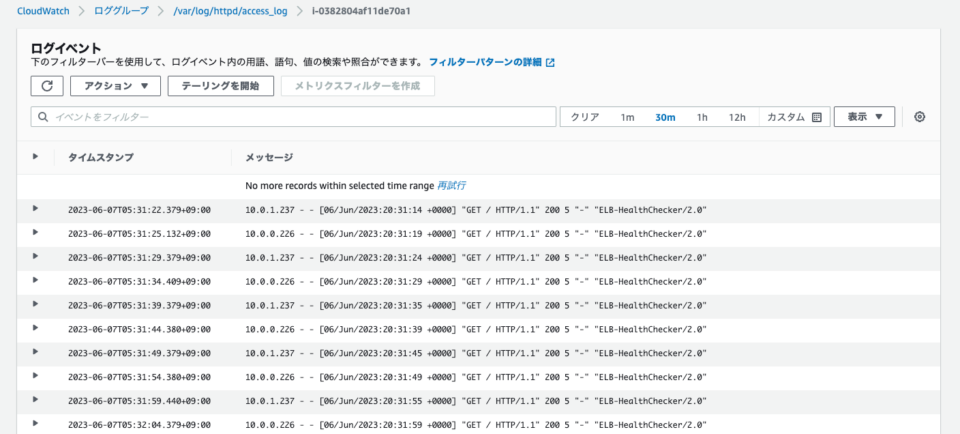This screenshot has height=434, width=960.
Task: Expand the log event at 05:31:29.379
Action: click(36, 257)
